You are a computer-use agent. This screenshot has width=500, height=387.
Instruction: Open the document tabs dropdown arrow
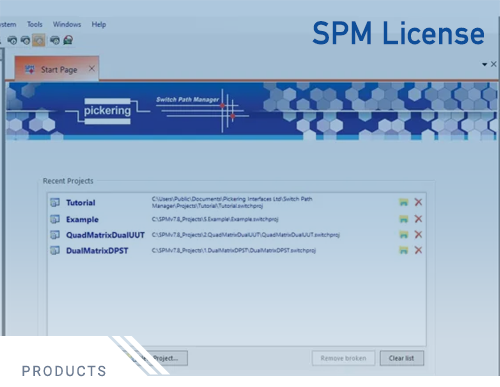point(484,64)
